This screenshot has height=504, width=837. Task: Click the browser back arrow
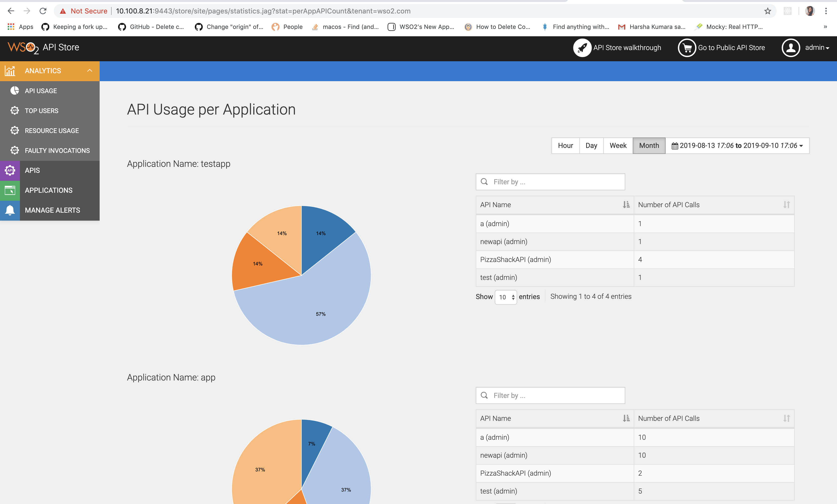10,11
